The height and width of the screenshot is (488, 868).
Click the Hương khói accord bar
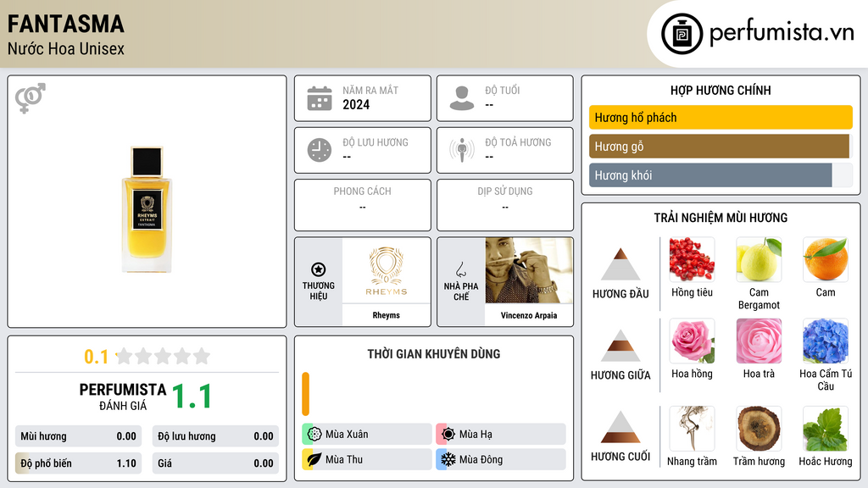[721, 175]
